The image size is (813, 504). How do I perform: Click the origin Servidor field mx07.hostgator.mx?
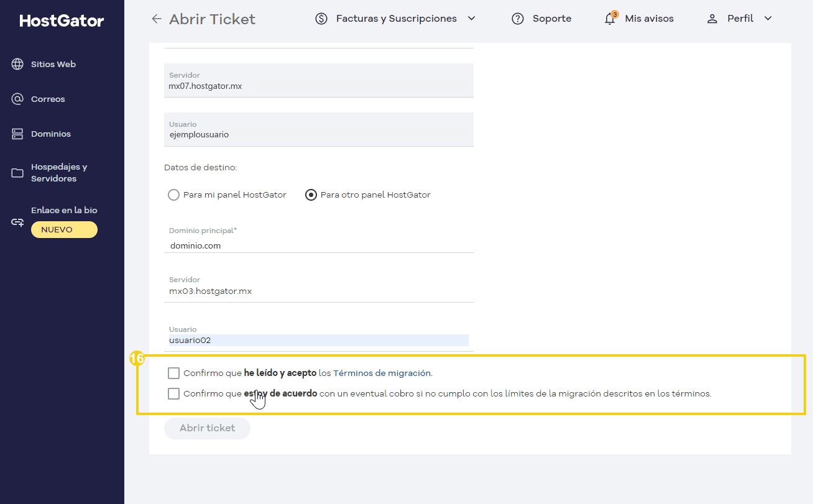point(319,81)
